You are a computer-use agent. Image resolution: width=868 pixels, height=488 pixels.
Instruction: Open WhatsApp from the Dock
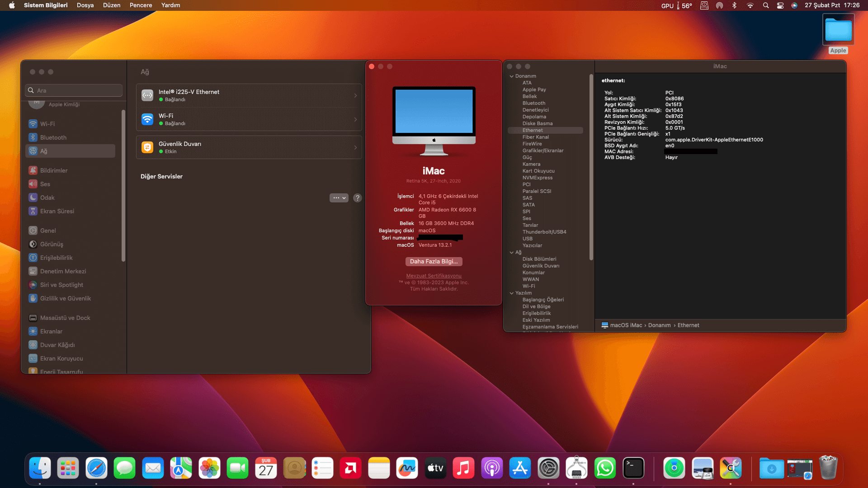coord(605,468)
